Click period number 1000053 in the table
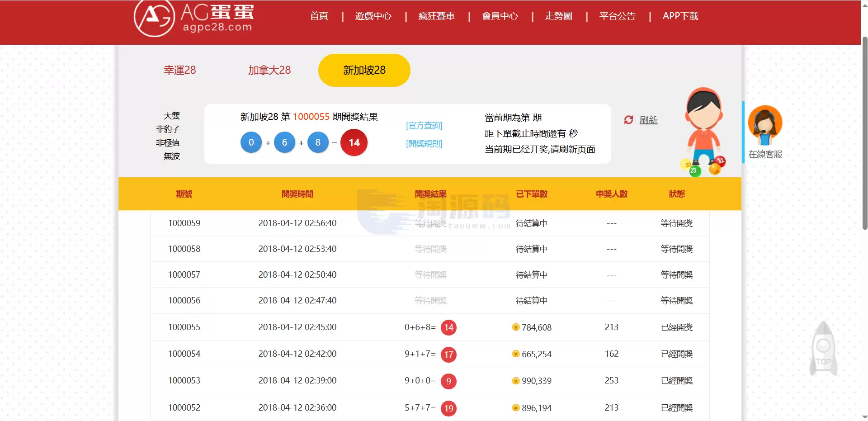Screen dimensions: 868x421 point(184,380)
